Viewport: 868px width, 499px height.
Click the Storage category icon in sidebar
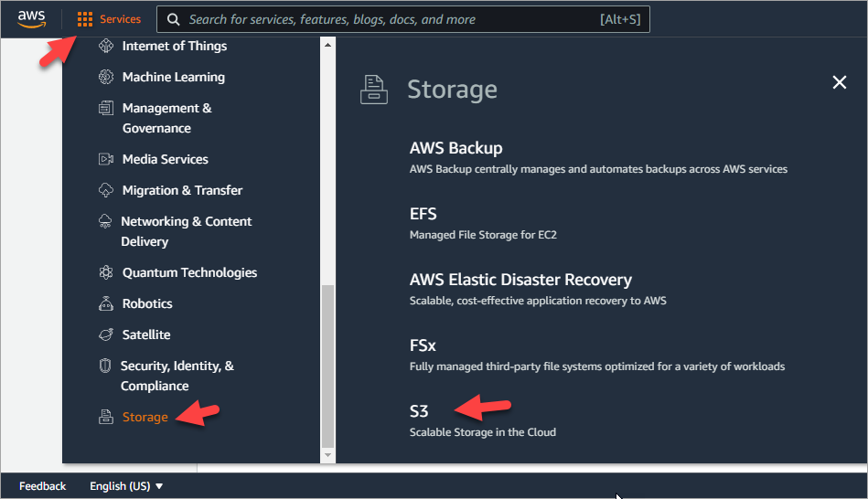point(106,417)
